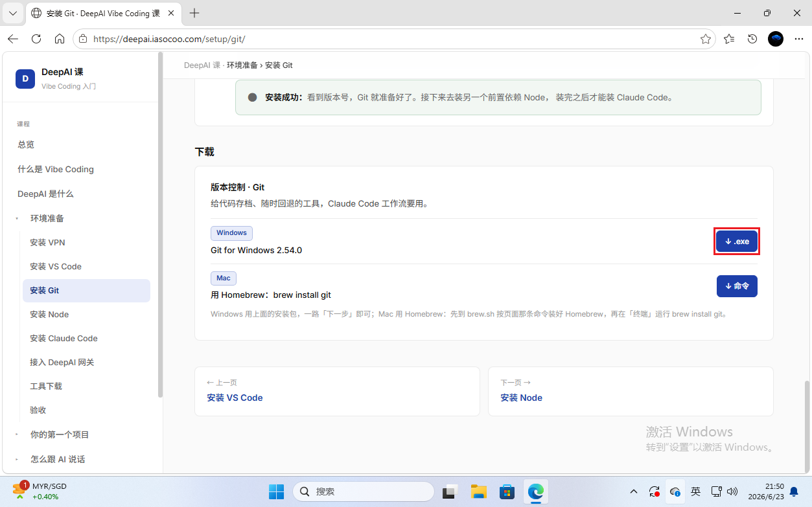The height and width of the screenshot is (507, 812).
Task: Open volume speaker tray icon
Action: click(733, 491)
